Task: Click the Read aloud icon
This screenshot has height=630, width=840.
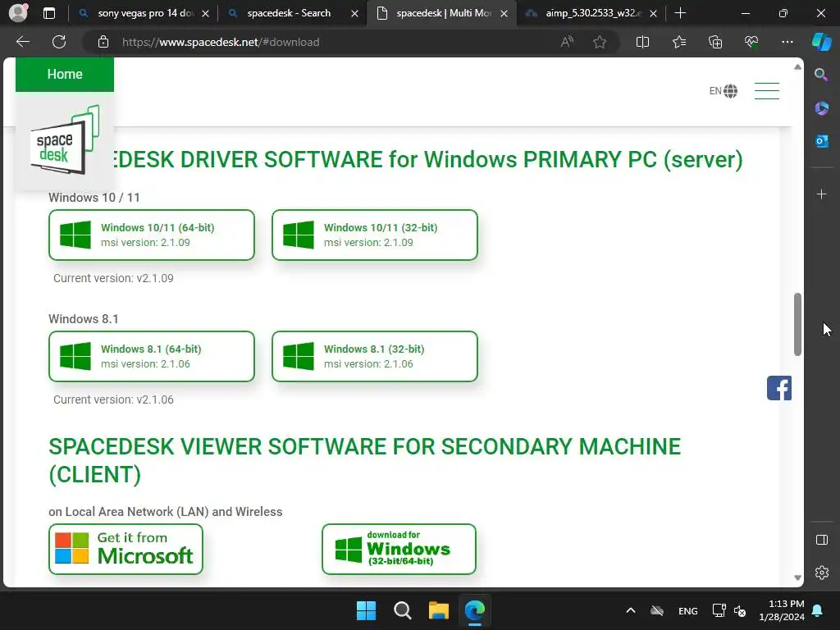Action: point(567,42)
